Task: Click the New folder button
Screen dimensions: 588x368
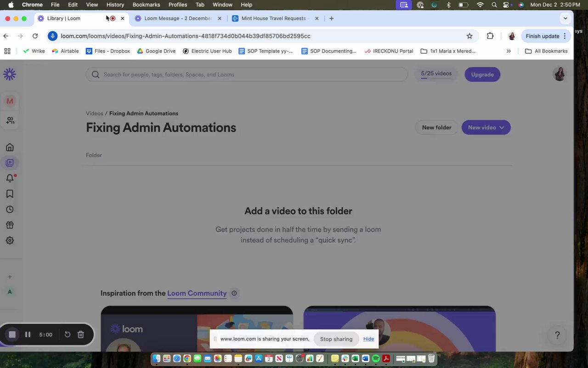Action: (437, 127)
